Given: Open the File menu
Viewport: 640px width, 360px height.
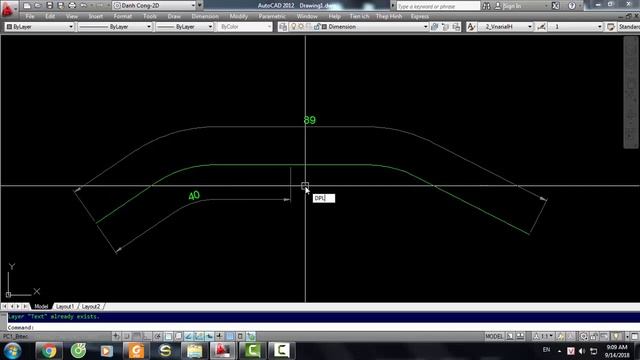Looking at the screenshot, I should (30, 16).
